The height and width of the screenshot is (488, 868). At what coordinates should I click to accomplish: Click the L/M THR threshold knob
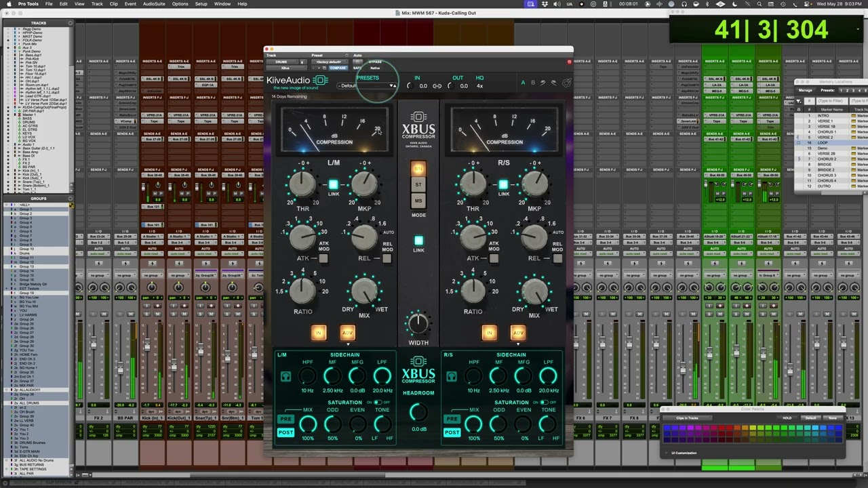pyautogui.click(x=302, y=184)
